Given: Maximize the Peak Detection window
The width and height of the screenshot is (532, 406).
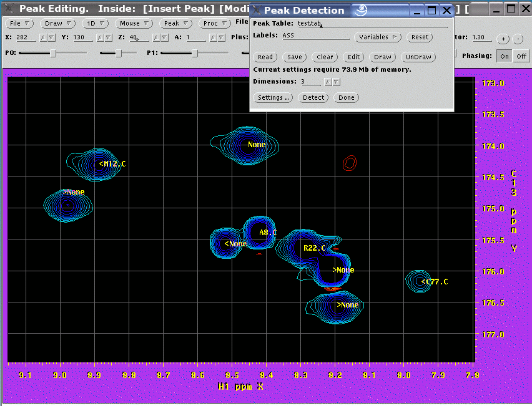Looking at the screenshot, I should 432,11.
